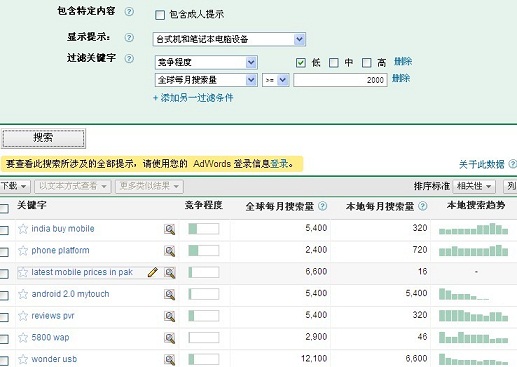Open the 竞争程度 filter dropdown
The height and width of the screenshot is (367, 517).
206,62
